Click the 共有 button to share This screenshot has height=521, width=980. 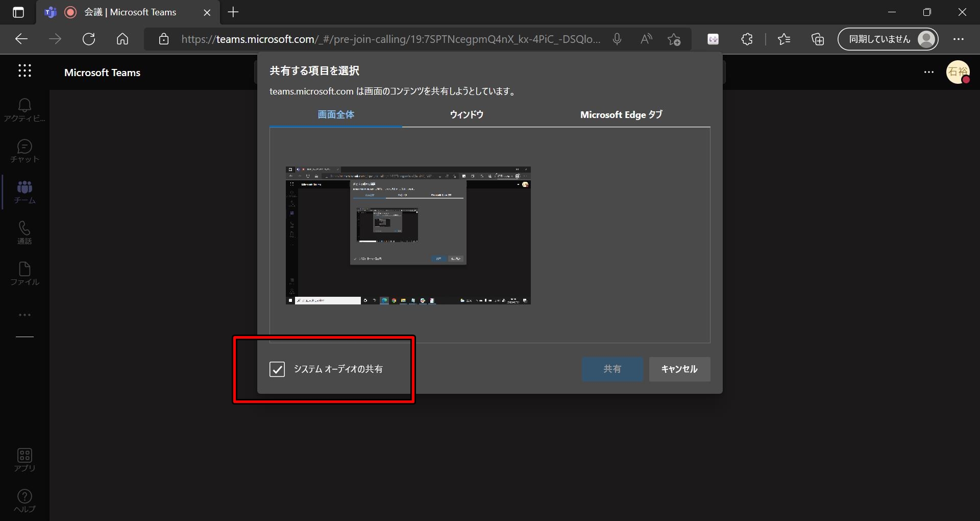pyautogui.click(x=612, y=369)
